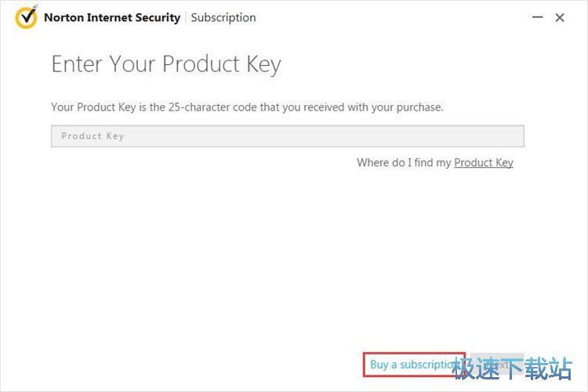Click the Norton checkmark logo icon
The height and width of the screenshot is (392, 588).
26,16
